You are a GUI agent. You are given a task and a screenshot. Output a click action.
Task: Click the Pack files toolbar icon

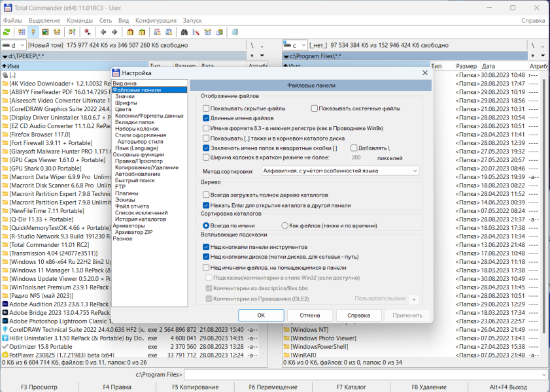click(130, 32)
